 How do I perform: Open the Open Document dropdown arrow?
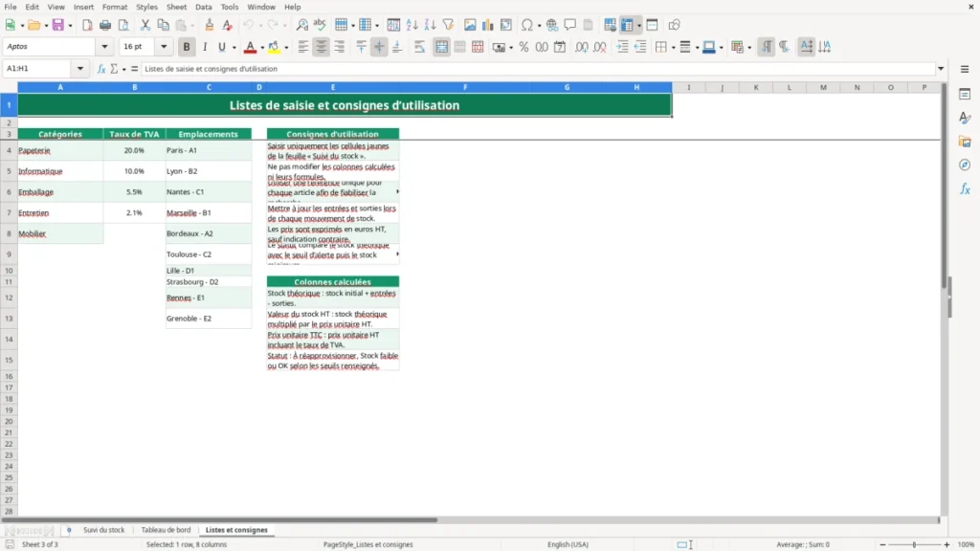click(x=46, y=26)
